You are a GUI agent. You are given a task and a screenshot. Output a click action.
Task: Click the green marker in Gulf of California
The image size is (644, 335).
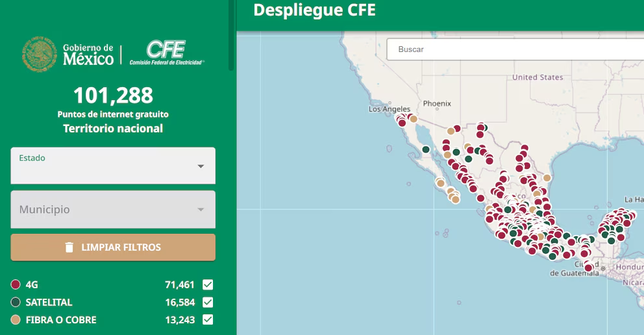425,149
